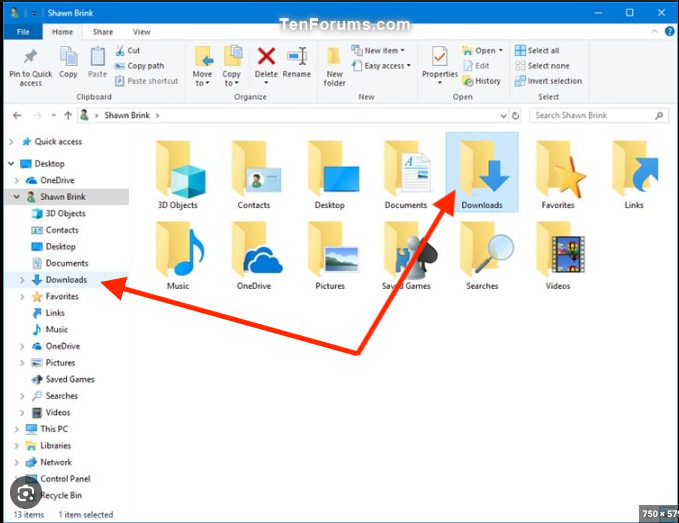Click the Rename ribbon icon
Image resolution: width=679 pixels, height=523 pixels.
pyautogui.click(x=297, y=57)
